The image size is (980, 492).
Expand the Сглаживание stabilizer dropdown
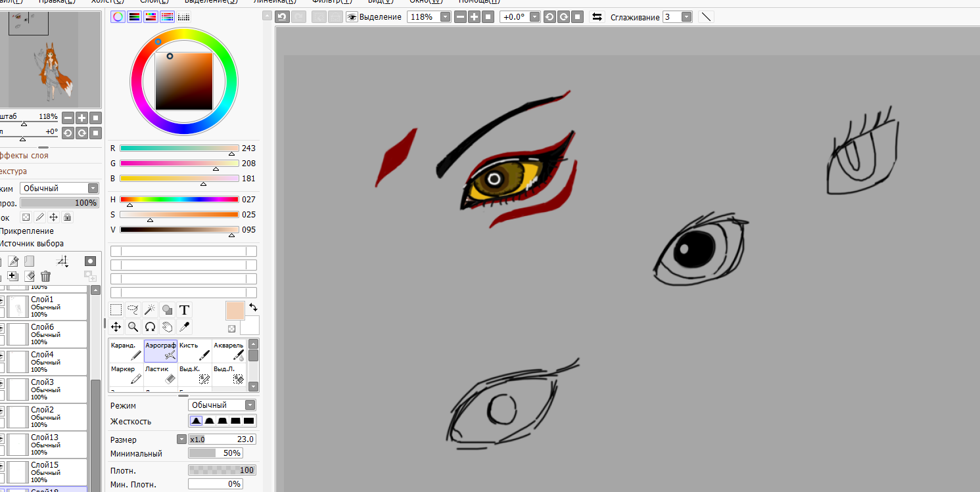pos(686,17)
